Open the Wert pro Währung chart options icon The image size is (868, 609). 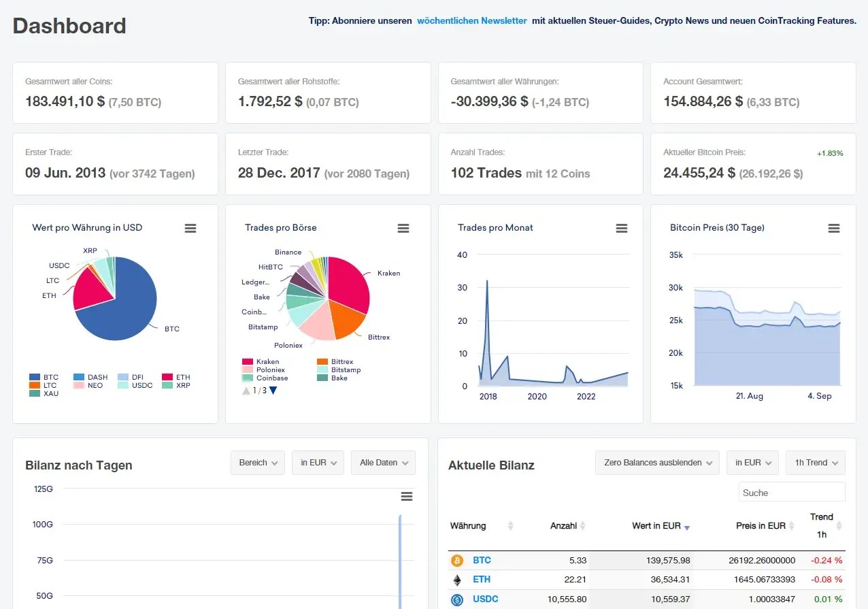pyautogui.click(x=190, y=228)
